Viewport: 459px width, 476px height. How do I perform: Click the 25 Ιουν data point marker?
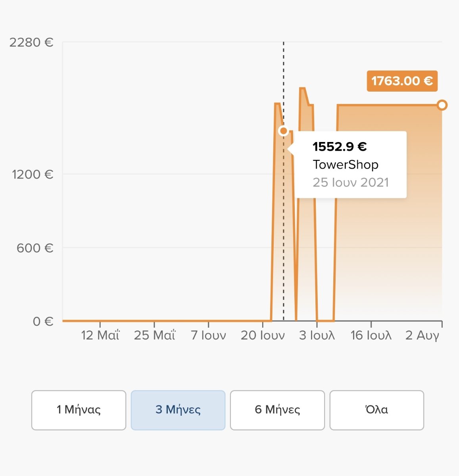point(283,131)
